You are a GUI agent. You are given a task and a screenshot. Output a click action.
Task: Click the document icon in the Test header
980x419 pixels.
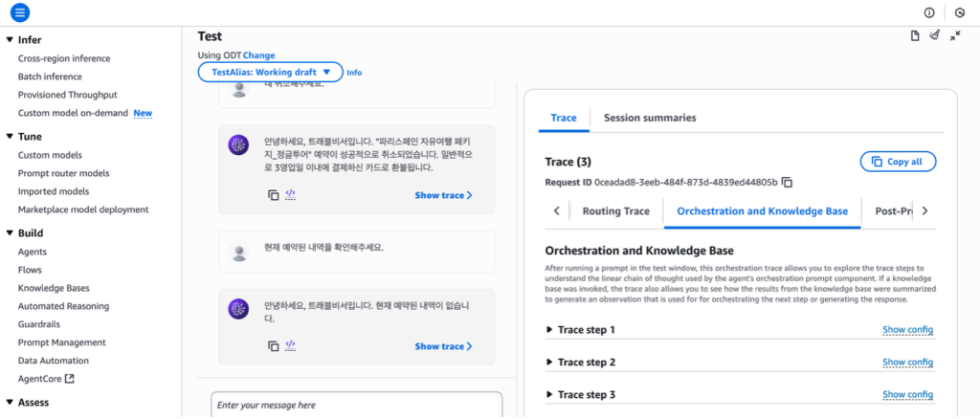click(915, 36)
